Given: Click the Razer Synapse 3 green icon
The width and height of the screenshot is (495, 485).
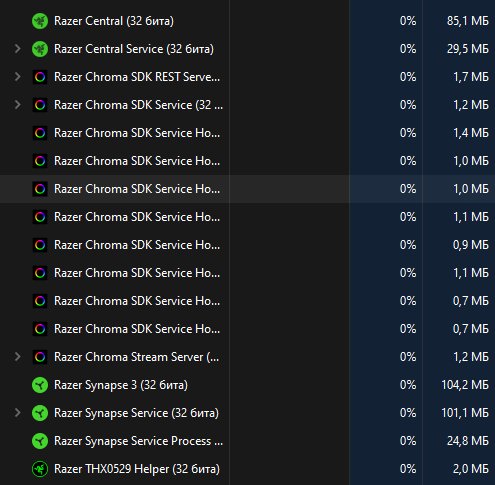Looking at the screenshot, I should pyautogui.click(x=40, y=385).
